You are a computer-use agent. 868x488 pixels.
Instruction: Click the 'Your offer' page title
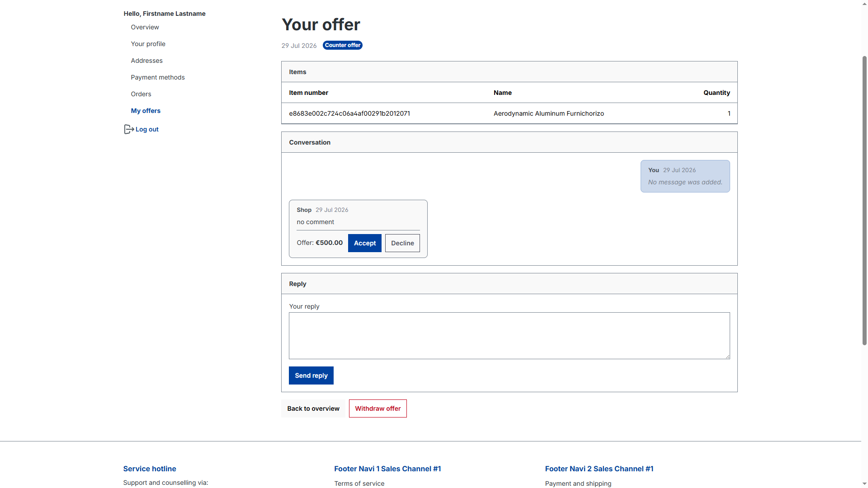pos(321,24)
